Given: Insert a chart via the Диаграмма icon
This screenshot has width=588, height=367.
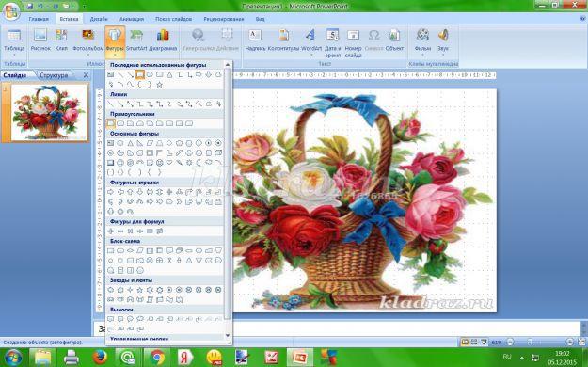Looking at the screenshot, I should click(x=163, y=40).
